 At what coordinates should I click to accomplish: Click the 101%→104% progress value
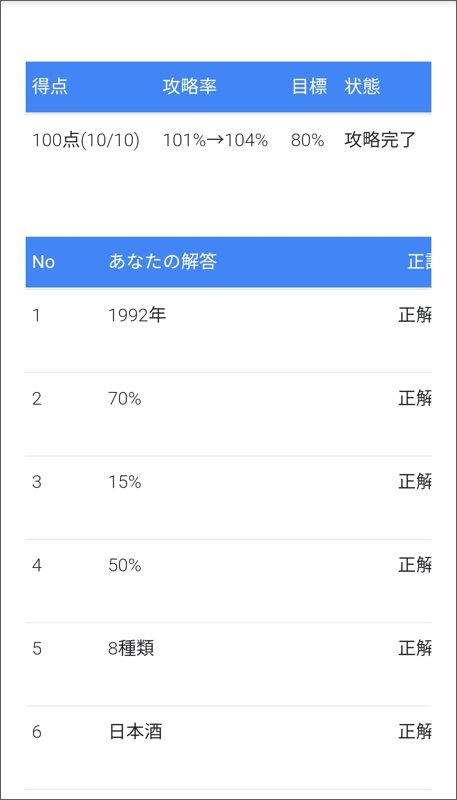215,140
